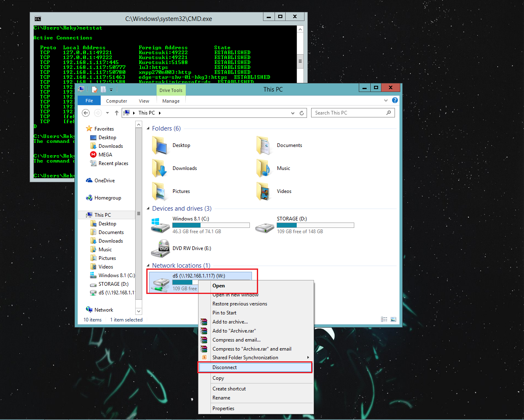Click the Search This PC field
The height and width of the screenshot is (420, 524).
(353, 113)
